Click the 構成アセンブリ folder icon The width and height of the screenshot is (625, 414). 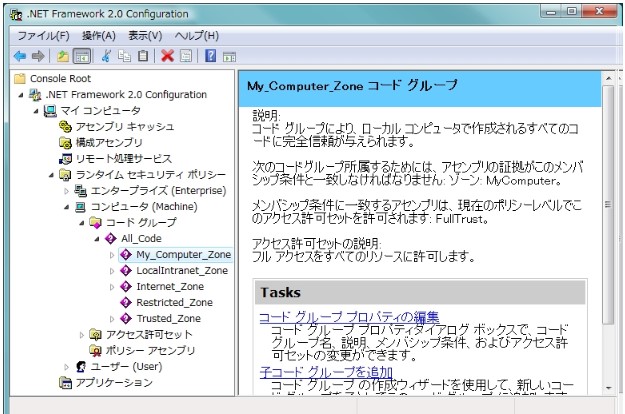point(65,142)
